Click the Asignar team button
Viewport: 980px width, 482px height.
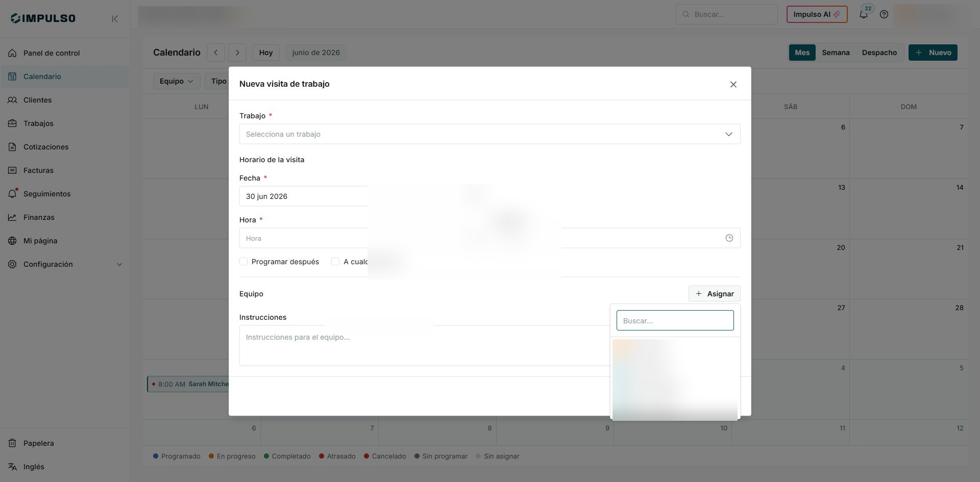pyautogui.click(x=714, y=294)
